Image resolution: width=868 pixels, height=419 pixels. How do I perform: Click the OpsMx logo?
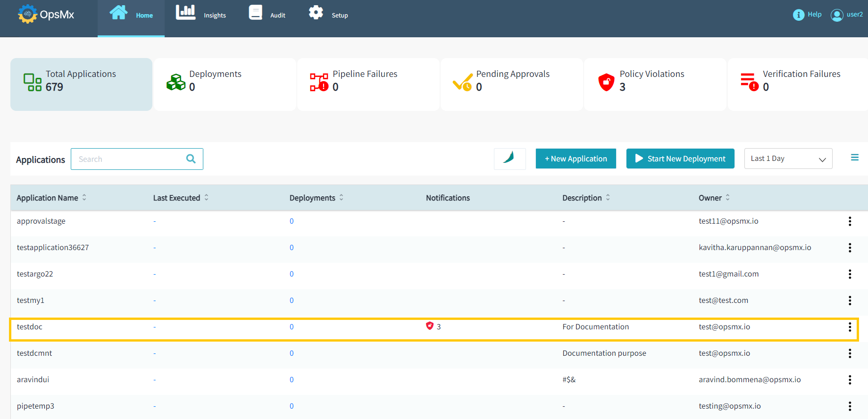click(46, 15)
